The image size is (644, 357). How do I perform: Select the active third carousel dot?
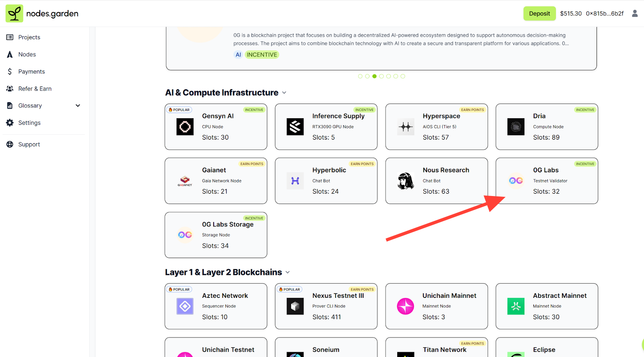tap(374, 76)
